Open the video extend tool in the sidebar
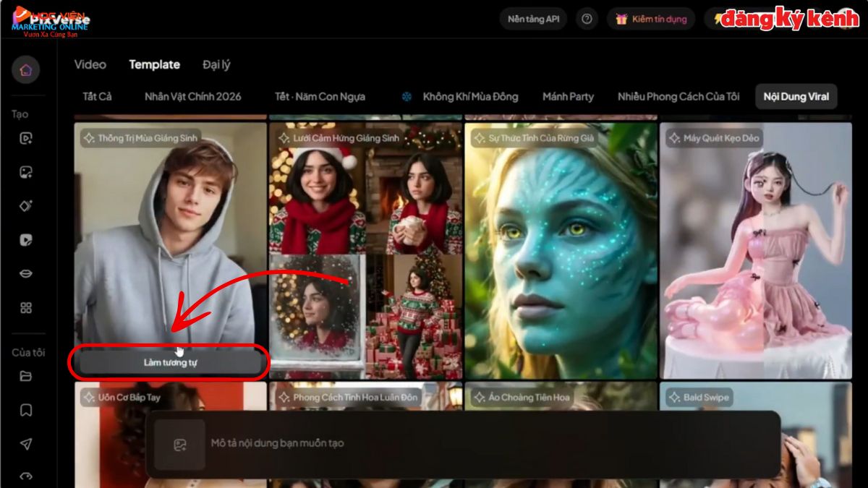 pos(27,239)
